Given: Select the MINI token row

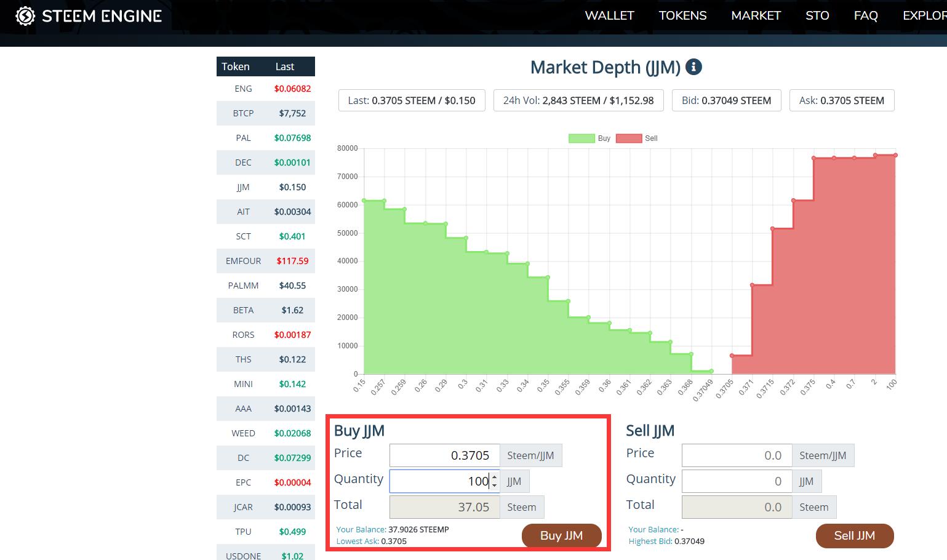Looking at the screenshot, I should pyautogui.click(x=266, y=384).
